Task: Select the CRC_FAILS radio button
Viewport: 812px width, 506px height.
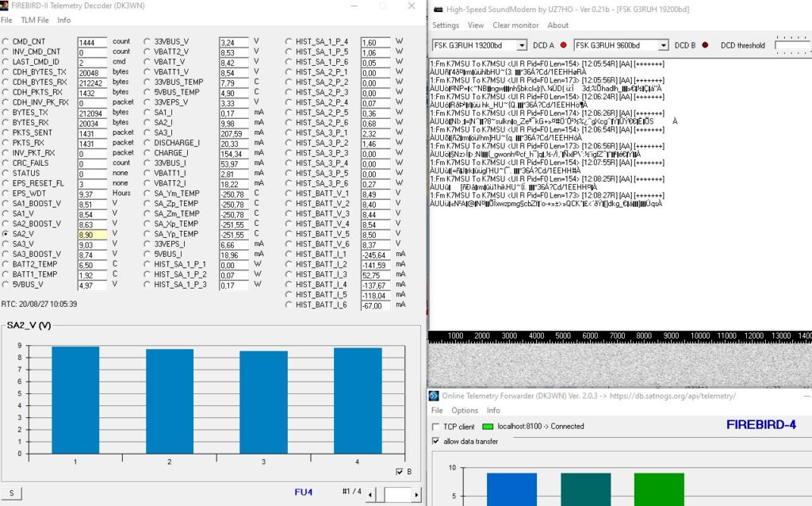Action: [x=6, y=163]
